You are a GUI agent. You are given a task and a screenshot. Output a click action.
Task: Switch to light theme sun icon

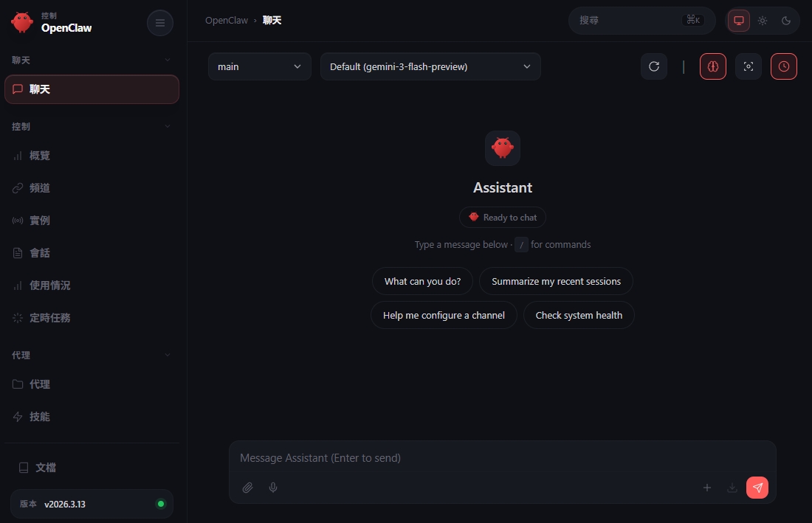point(763,21)
